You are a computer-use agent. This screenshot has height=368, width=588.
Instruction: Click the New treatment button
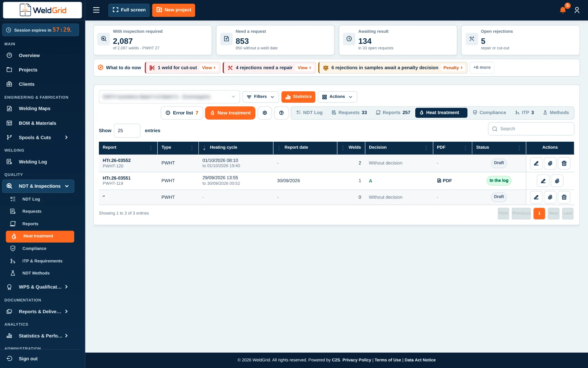(x=230, y=113)
